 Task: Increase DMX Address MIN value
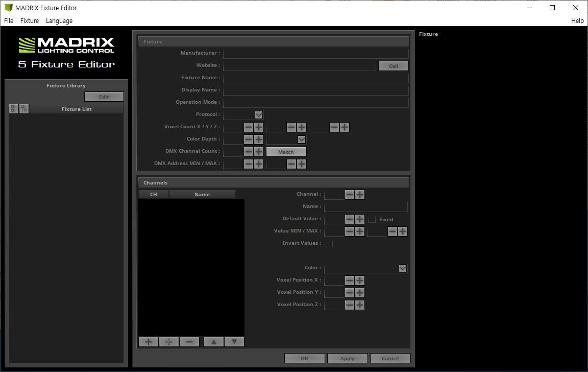[259, 164]
